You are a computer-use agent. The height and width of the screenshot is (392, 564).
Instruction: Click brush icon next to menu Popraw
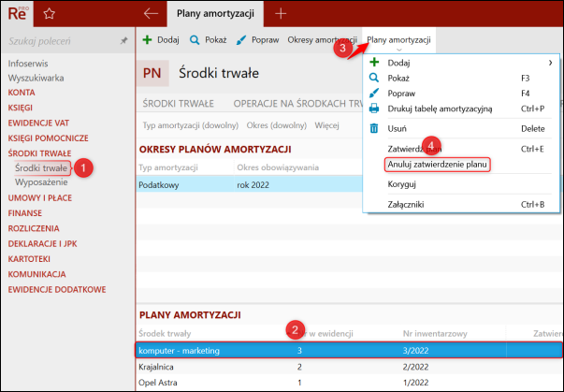(x=374, y=94)
